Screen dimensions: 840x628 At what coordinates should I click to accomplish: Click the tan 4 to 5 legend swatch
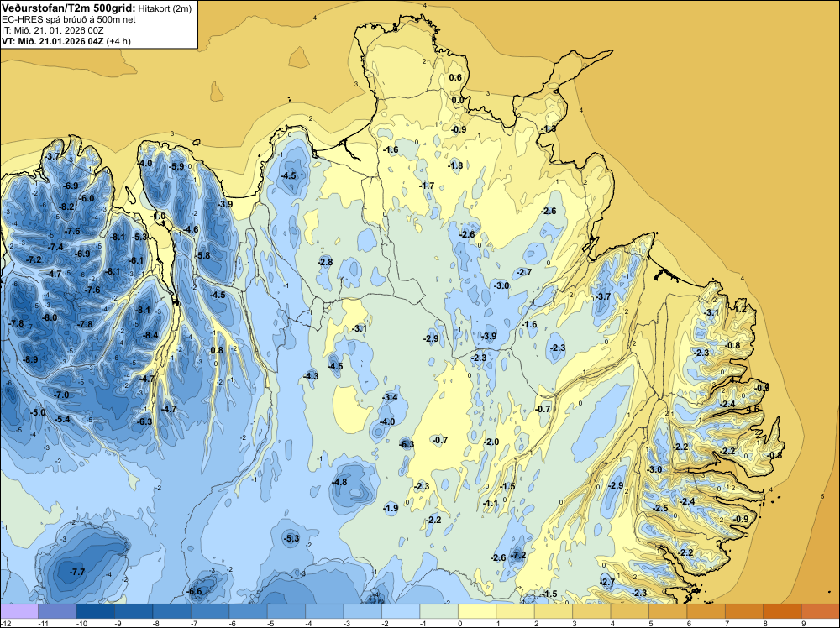630,611
